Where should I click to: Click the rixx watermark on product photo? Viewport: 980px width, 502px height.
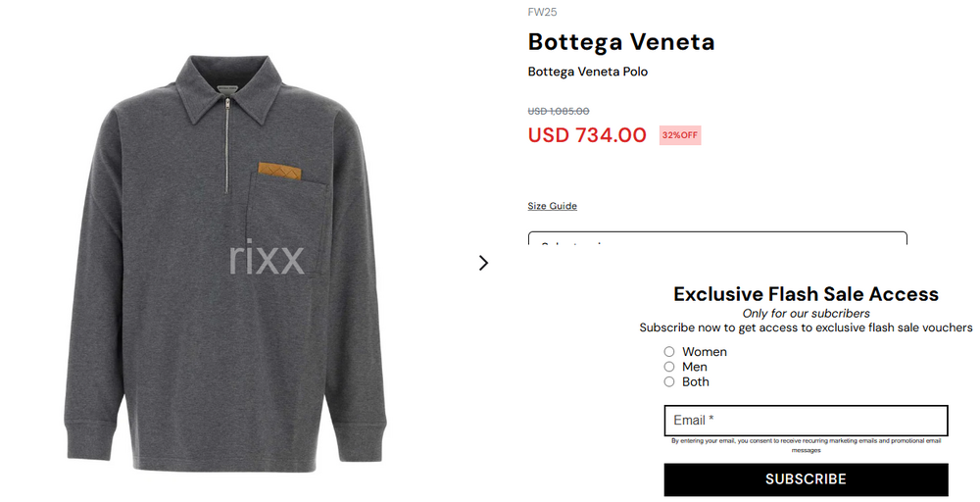267,259
